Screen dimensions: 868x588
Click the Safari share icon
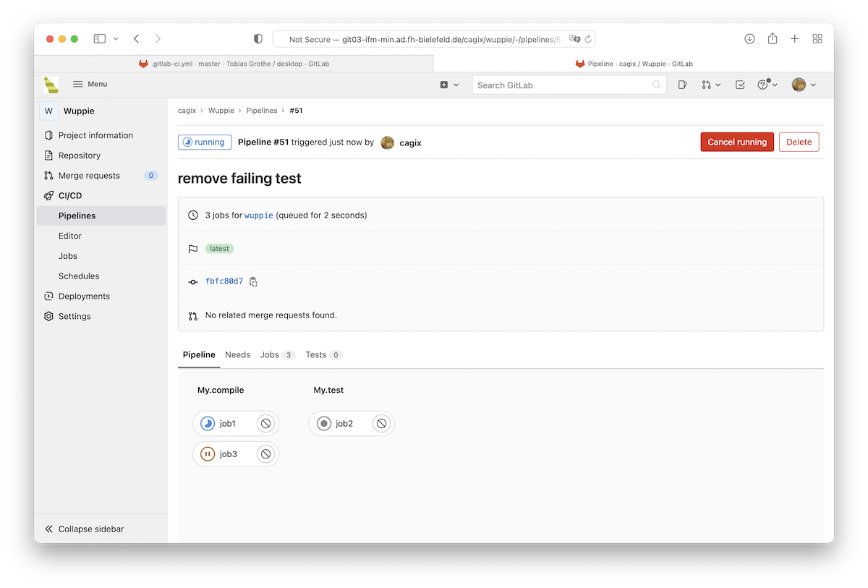773,39
